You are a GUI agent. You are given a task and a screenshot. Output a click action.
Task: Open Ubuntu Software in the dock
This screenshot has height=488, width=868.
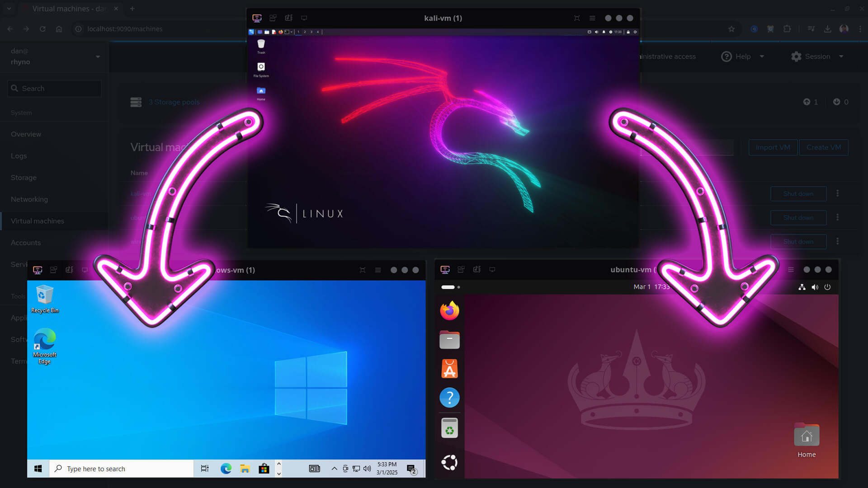pos(449,369)
